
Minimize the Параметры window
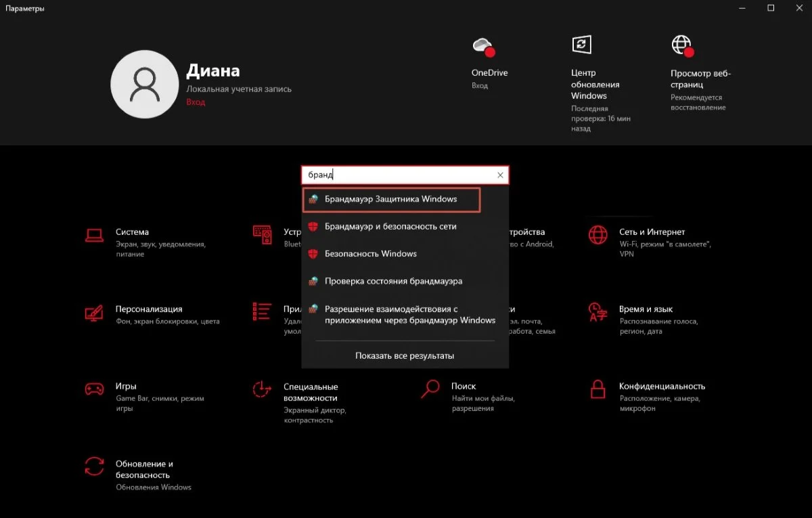click(x=742, y=8)
